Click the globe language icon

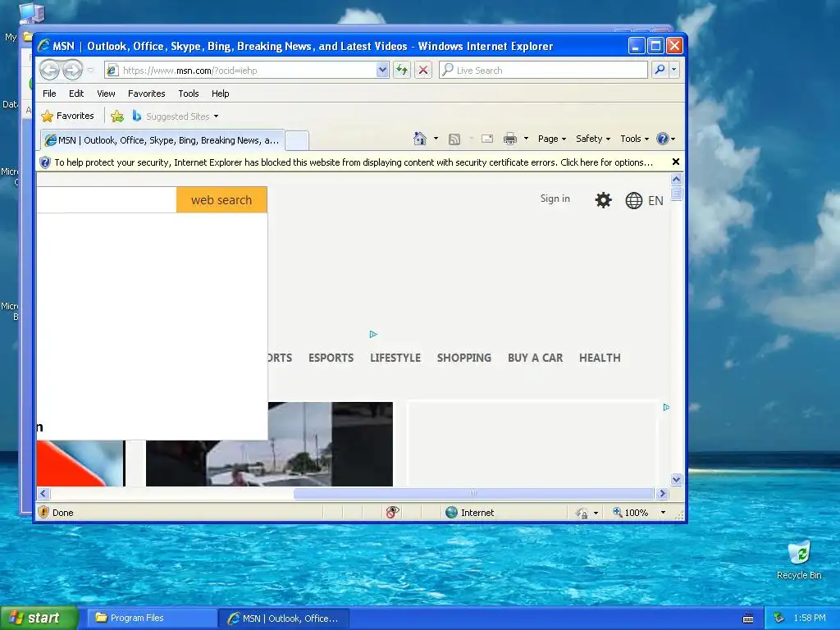pyautogui.click(x=634, y=200)
